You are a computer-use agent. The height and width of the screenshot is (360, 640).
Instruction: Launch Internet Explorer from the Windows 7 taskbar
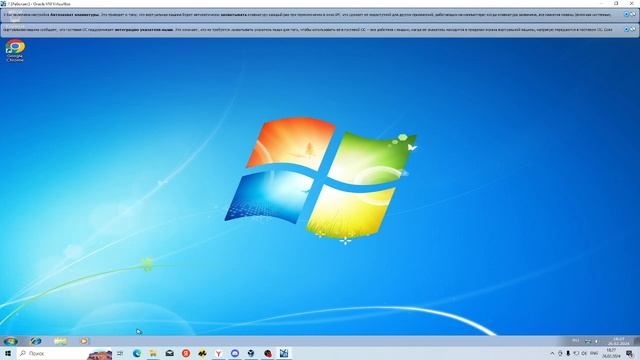[x=36, y=341]
